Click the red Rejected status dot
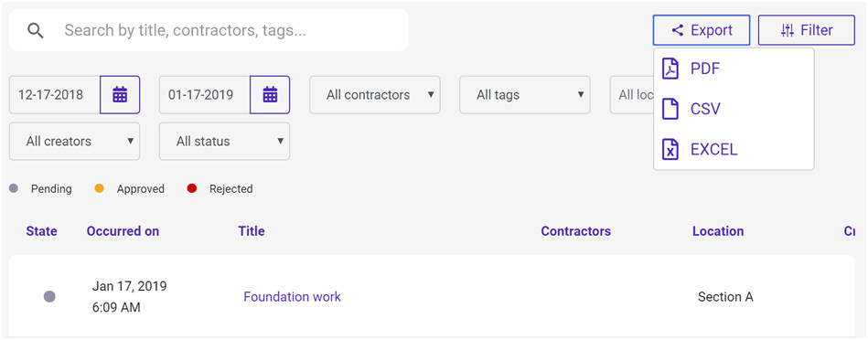The width and height of the screenshot is (868, 340). [x=192, y=188]
